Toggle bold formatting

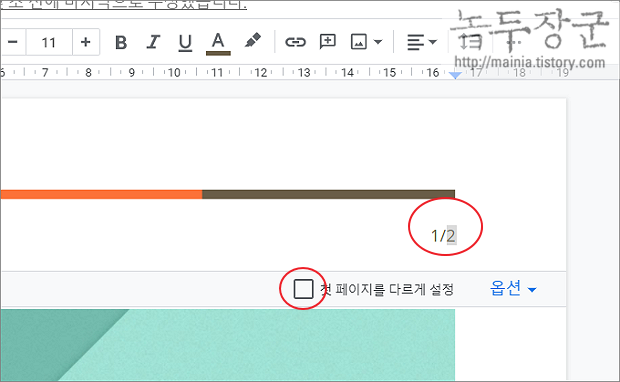121,42
